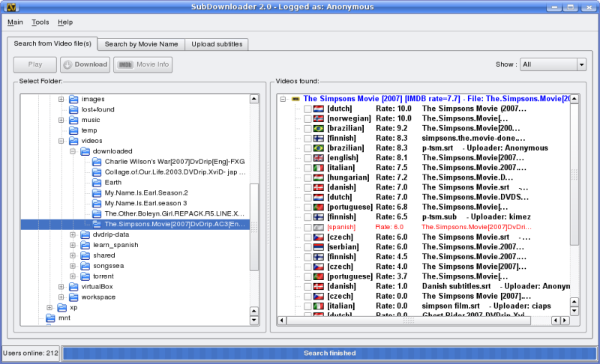Switch to Search by Movie Name tab

pos(141,44)
